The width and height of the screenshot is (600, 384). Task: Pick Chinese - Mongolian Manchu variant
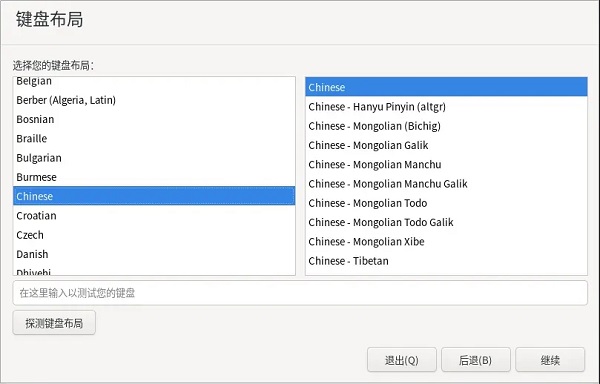click(x=446, y=164)
